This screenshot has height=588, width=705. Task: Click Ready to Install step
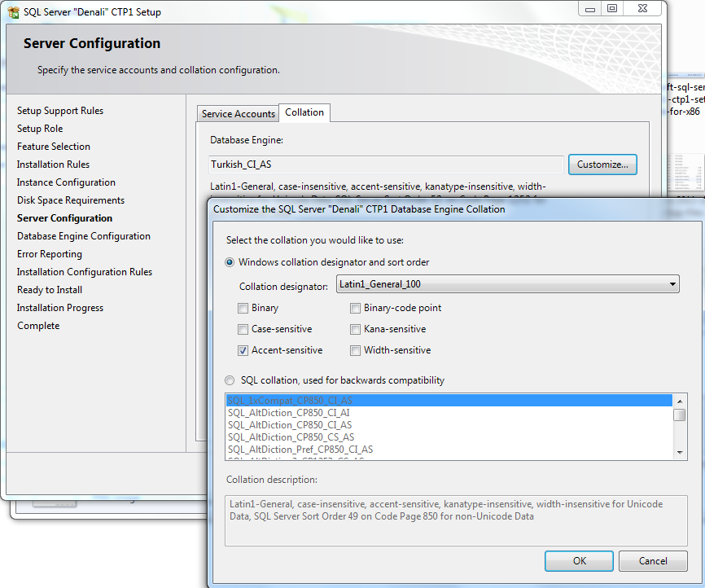pos(50,290)
